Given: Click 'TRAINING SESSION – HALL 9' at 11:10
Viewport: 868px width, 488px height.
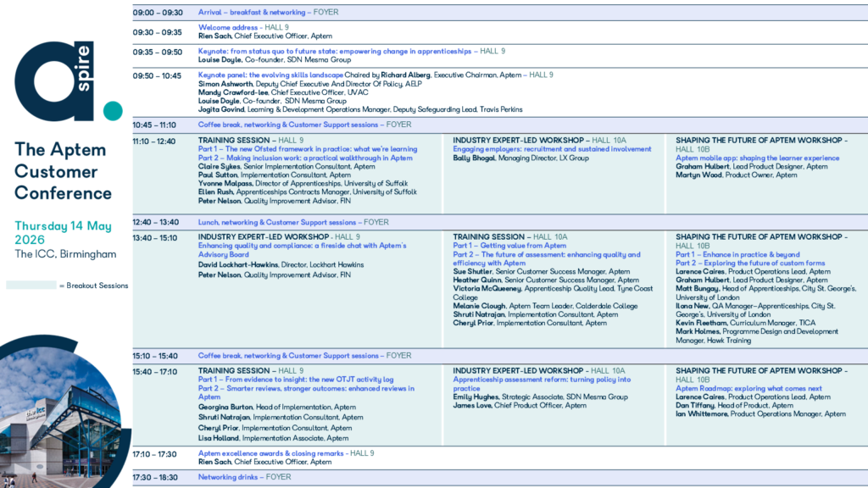Looking at the screenshot, I should (x=251, y=140).
